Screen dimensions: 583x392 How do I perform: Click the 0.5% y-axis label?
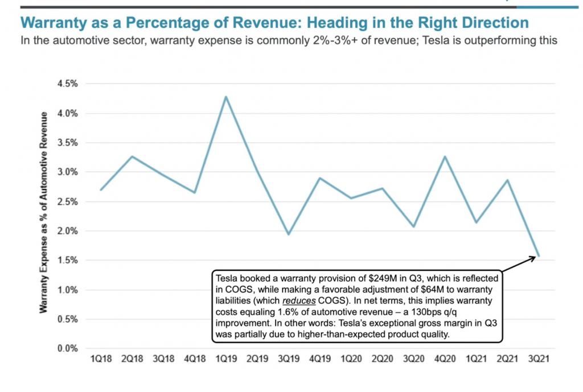click(68, 319)
